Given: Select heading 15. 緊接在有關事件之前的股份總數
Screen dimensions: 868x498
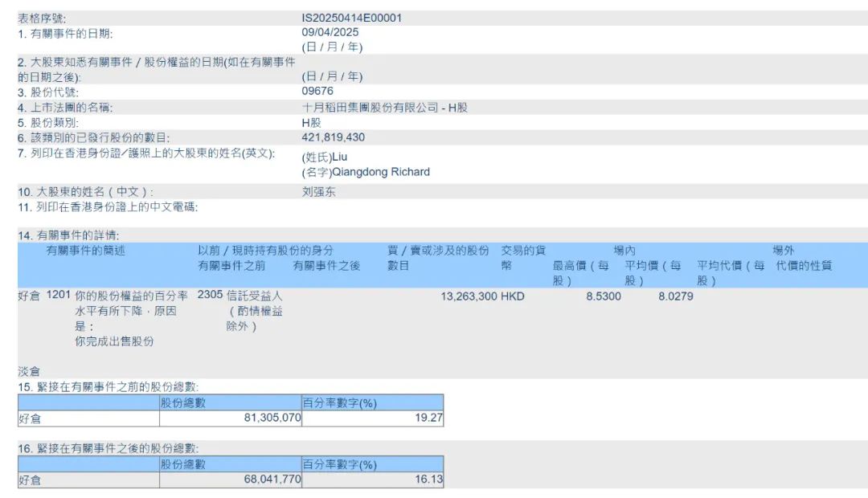Looking at the screenshot, I should [x=108, y=387].
